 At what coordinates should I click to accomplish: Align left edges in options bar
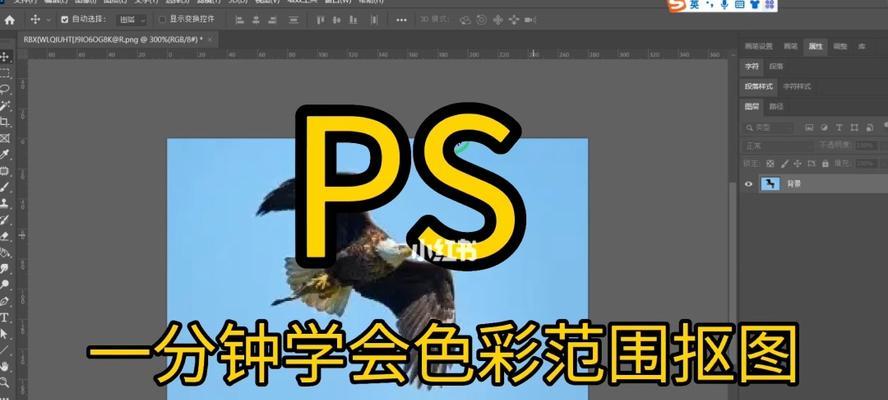click(x=239, y=20)
